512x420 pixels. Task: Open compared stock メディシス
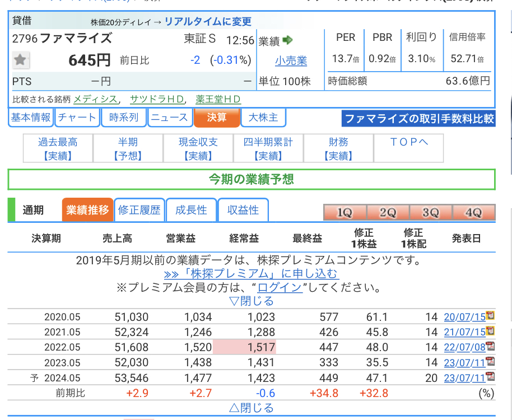tap(95, 99)
